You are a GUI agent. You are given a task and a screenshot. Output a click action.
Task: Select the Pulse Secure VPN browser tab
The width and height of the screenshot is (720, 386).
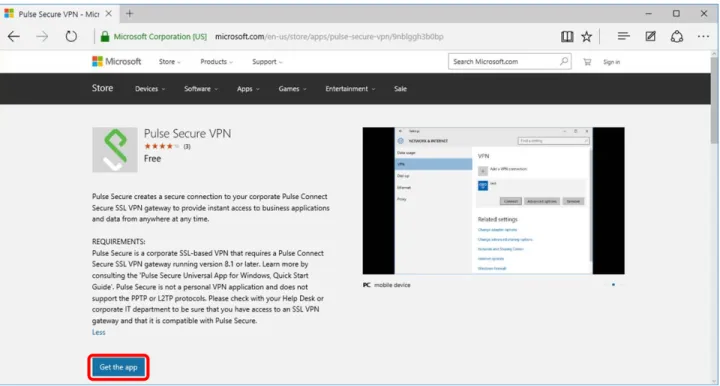coord(59,14)
